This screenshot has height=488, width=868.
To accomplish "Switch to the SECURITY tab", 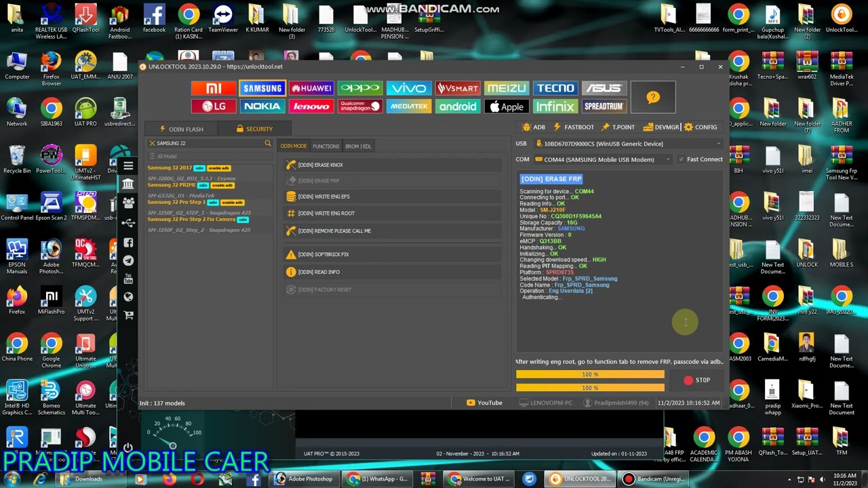I will (254, 129).
